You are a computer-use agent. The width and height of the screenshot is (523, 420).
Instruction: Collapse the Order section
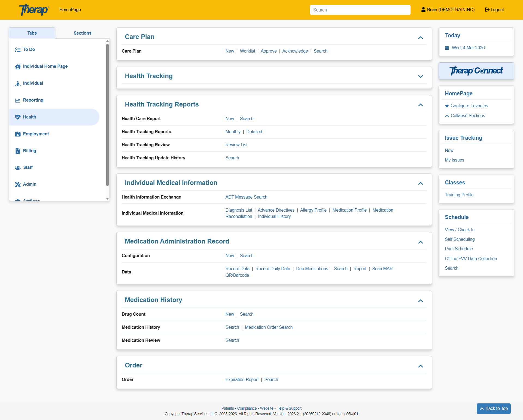[420, 366]
